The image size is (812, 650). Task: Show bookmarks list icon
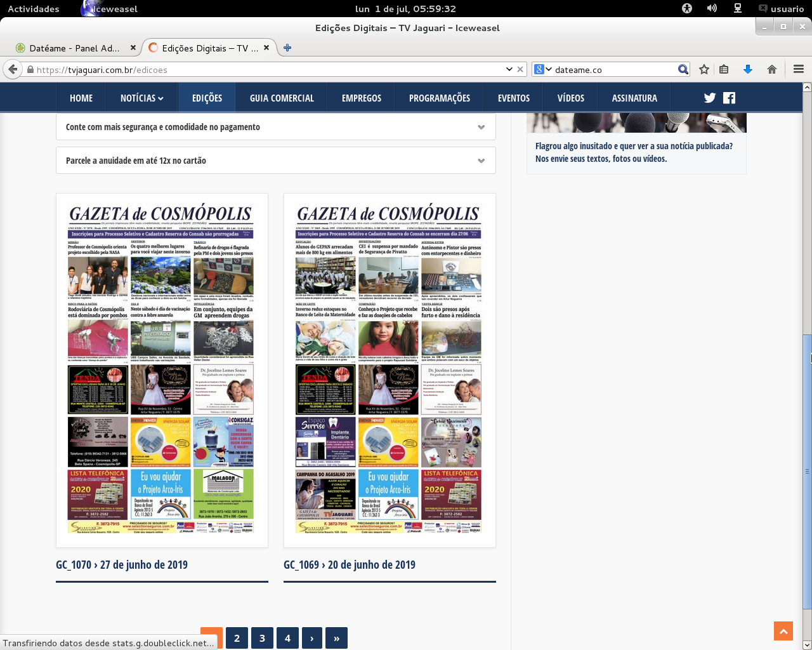pos(724,69)
